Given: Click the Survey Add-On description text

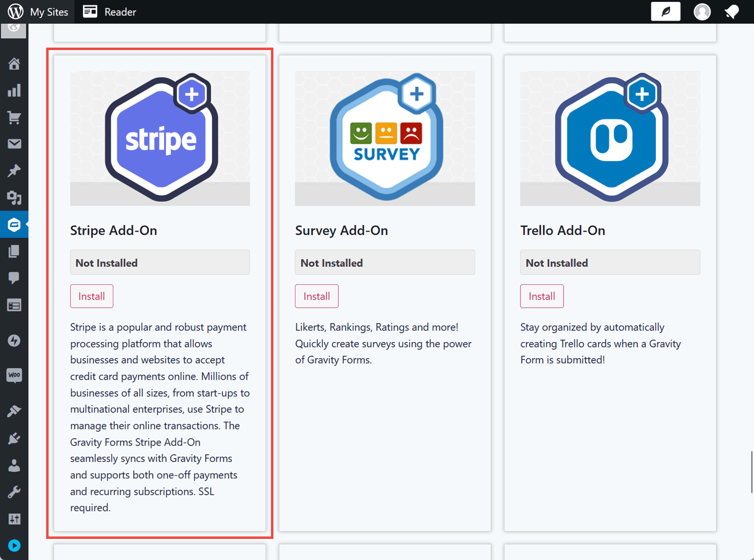Looking at the screenshot, I should (383, 344).
